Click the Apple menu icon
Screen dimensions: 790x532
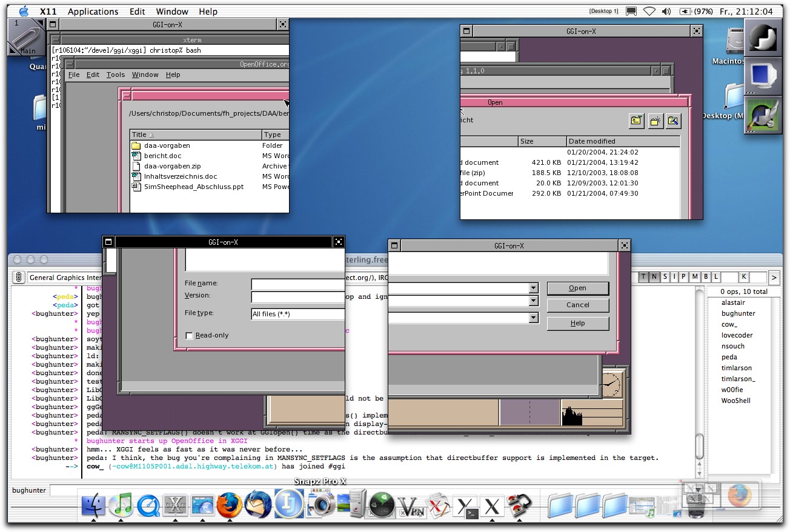click(x=24, y=11)
